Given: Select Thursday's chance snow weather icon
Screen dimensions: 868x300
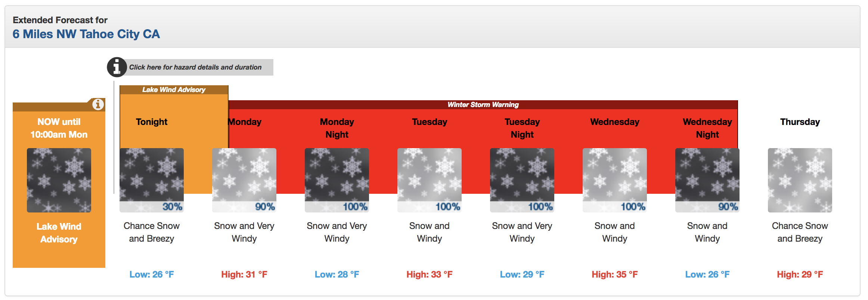Looking at the screenshot, I should pyautogui.click(x=800, y=180).
